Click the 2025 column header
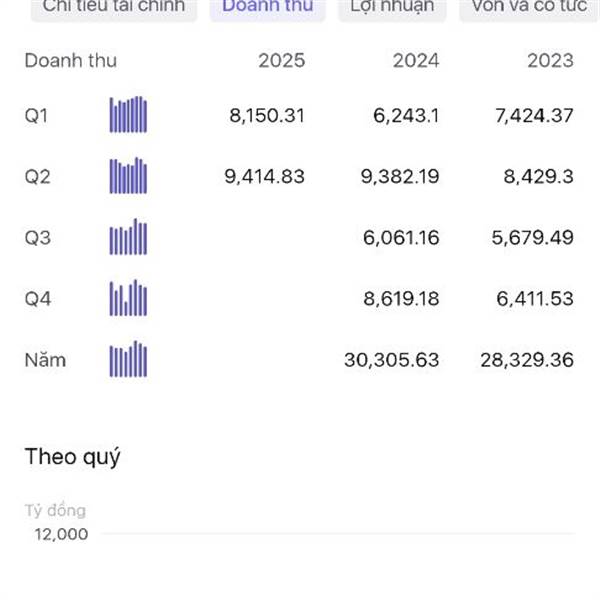 (281, 60)
